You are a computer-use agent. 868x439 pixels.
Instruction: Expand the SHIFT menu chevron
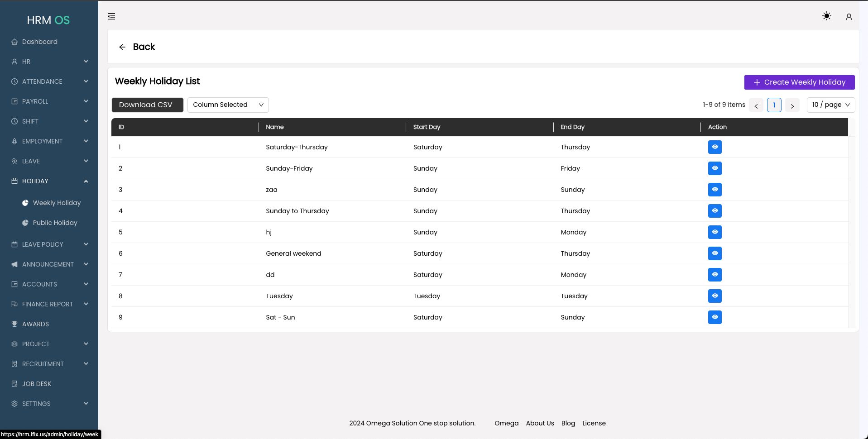click(86, 121)
